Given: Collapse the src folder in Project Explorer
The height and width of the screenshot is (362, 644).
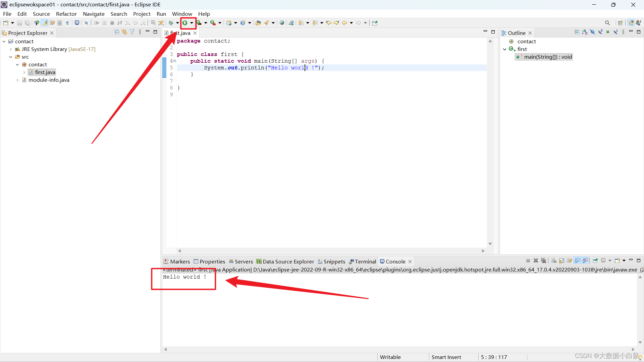Looking at the screenshot, I should [11, 57].
